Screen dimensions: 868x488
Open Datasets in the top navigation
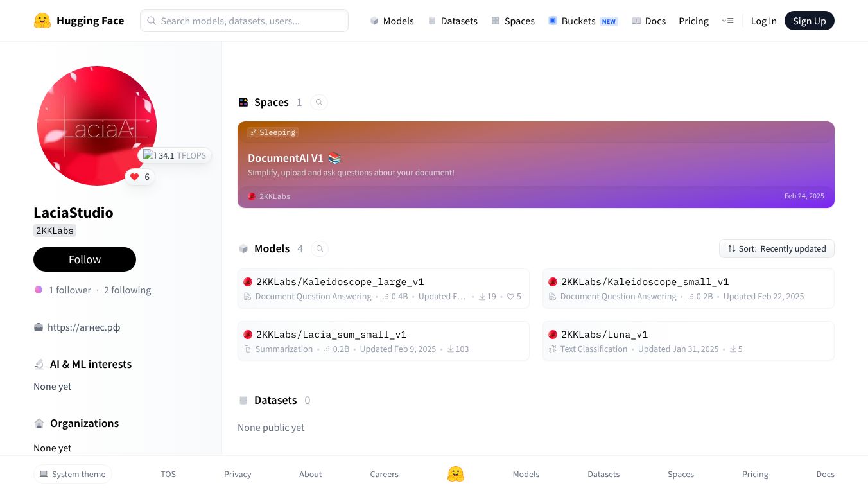(453, 21)
